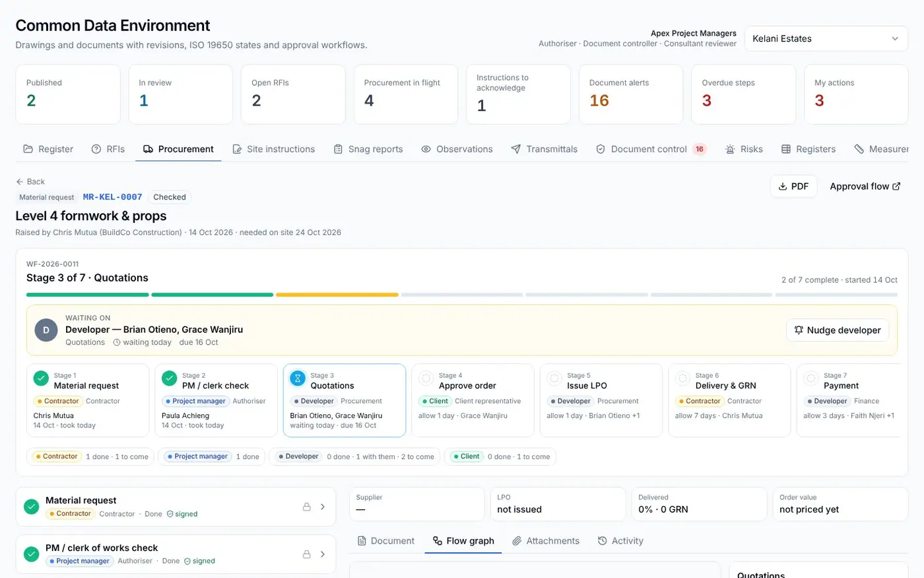924x578 pixels.
Task: Open the Overdue steps summary card
Action: pyautogui.click(x=743, y=94)
